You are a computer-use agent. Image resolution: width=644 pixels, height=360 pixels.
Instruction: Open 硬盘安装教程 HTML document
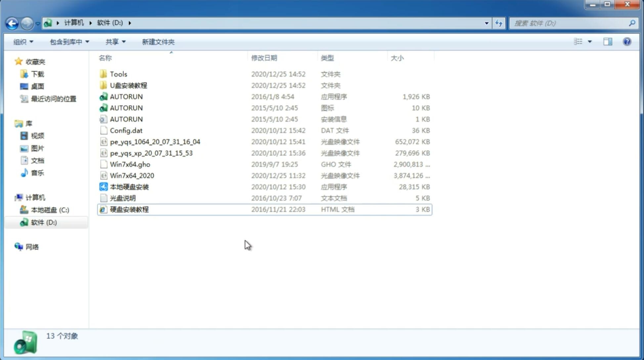(x=129, y=209)
